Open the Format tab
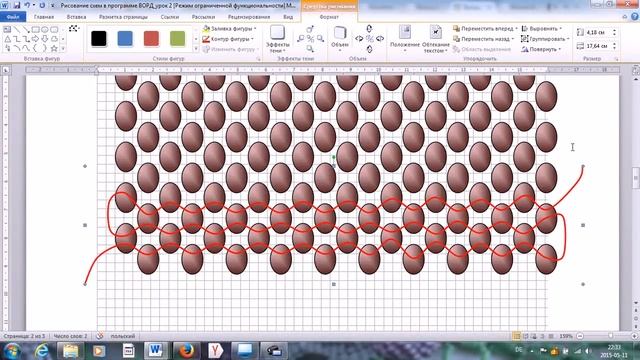 tap(329, 17)
